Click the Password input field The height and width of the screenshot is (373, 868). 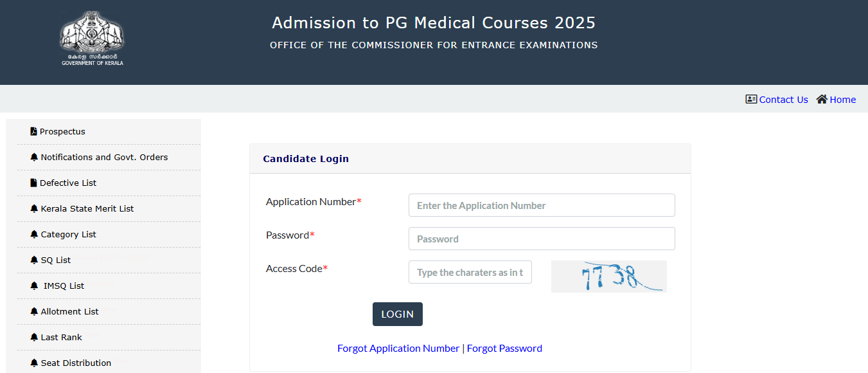point(542,238)
